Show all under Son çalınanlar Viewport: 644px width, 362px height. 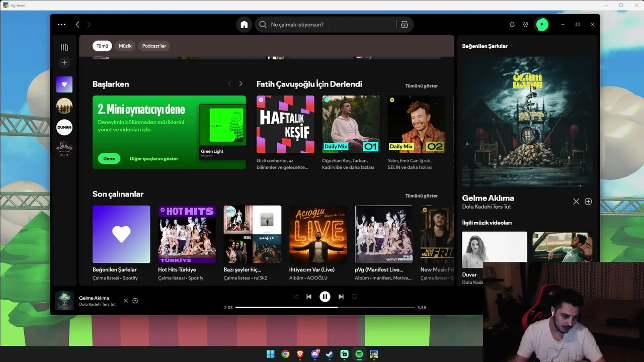pyautogui.click(x=422, y=196)
